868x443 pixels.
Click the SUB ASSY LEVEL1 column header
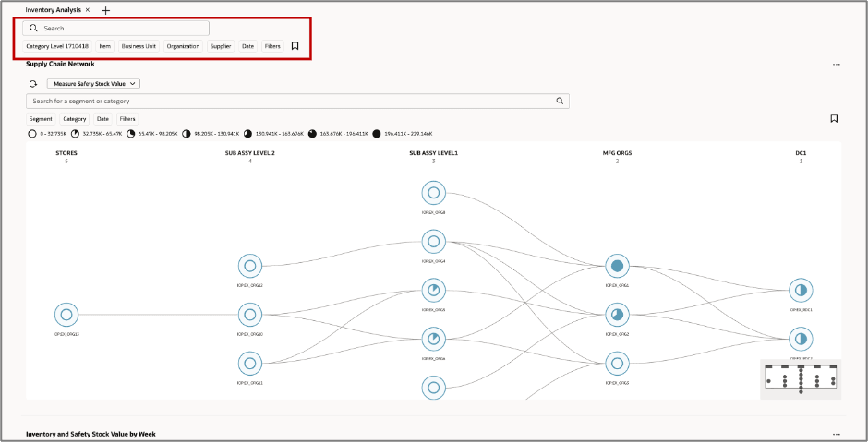433,153
